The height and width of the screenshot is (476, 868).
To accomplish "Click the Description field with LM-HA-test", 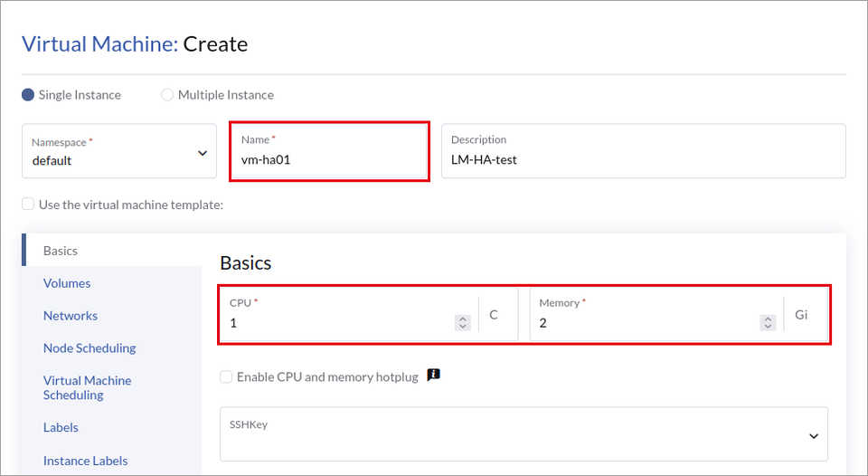I will pyautogui.click(x=643, y=151).
